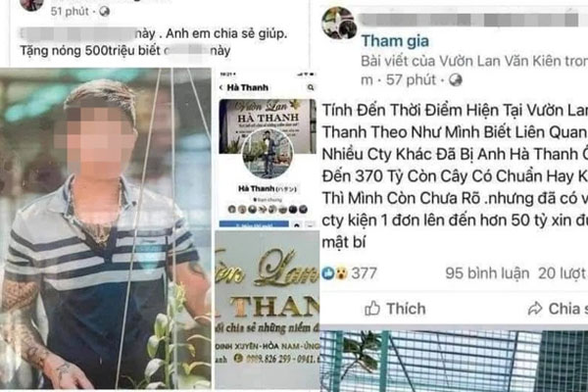Screen dimensions: 588x392
Task: Click the globe icon next to 51 phút
Action: point(104,12)
